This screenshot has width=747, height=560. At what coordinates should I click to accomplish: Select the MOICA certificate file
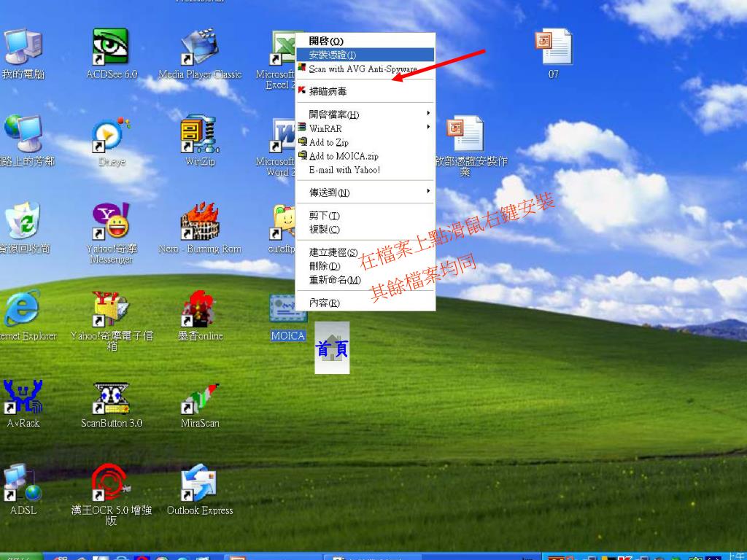tap(287, 318)
